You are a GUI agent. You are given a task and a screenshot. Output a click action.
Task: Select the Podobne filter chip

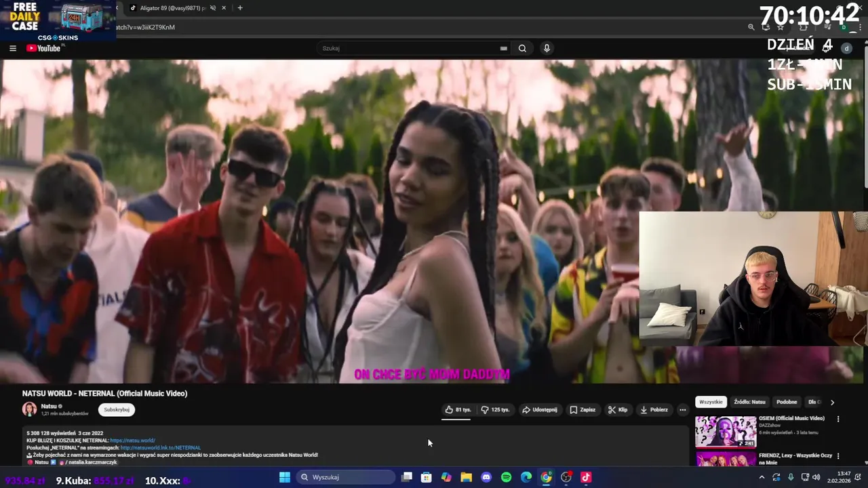coord(787,402)
